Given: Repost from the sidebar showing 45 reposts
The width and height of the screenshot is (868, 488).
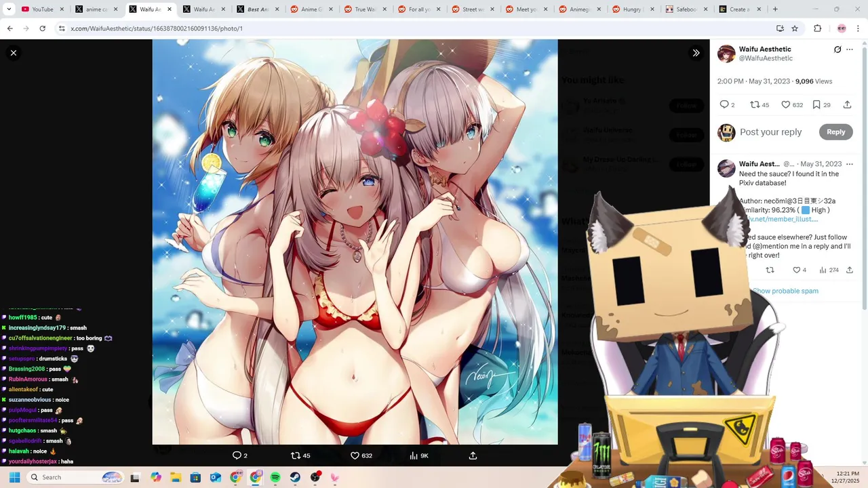Looking at the screenshot, I should (755, 104).
